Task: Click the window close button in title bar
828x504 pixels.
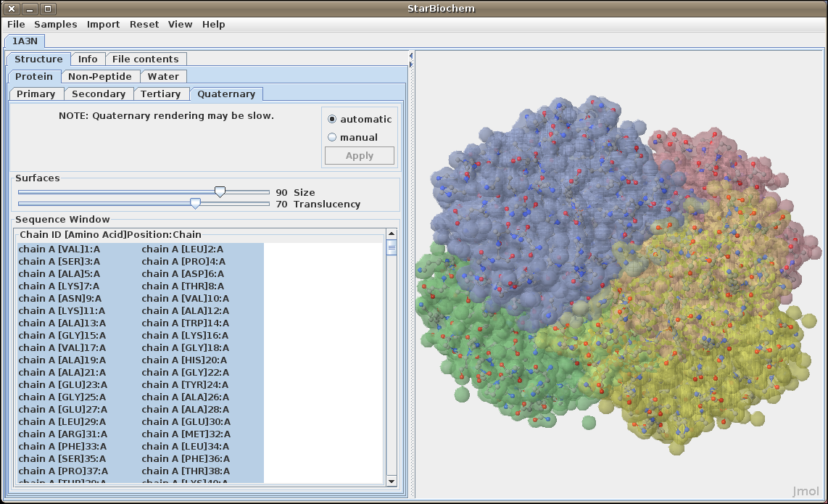Action: pyautogui.click(x=11, y=9)
